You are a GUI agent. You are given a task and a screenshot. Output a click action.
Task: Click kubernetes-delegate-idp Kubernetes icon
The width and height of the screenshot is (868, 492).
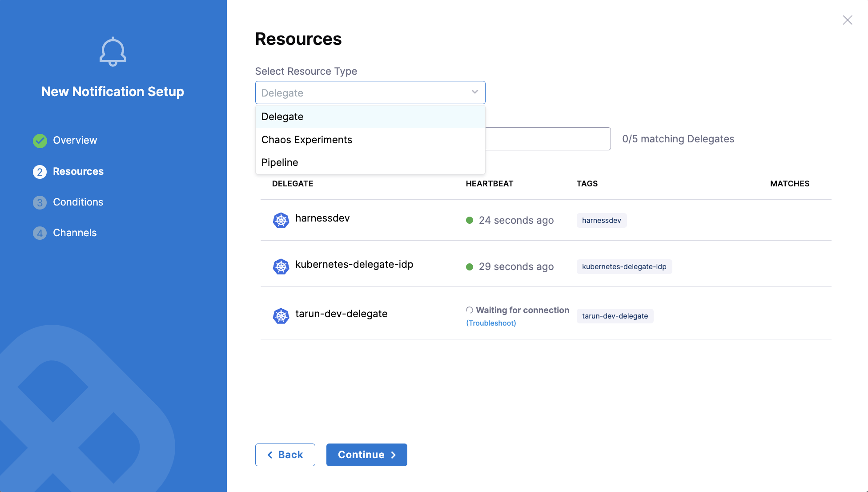tap(281, 266)
